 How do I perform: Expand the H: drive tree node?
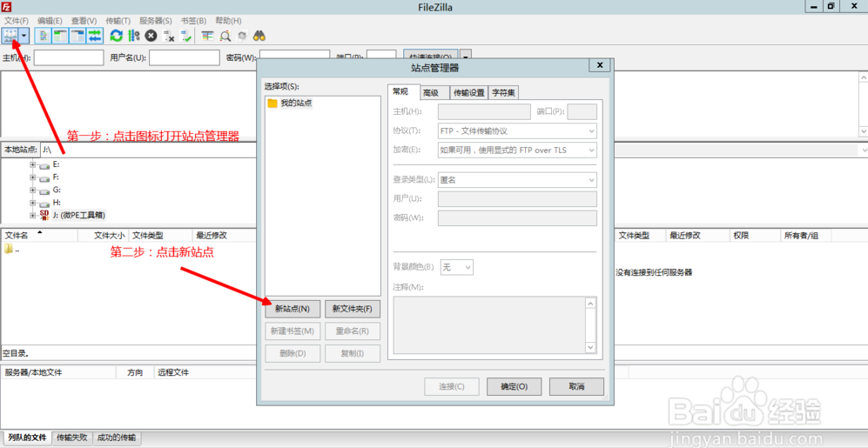click(33, 203)
